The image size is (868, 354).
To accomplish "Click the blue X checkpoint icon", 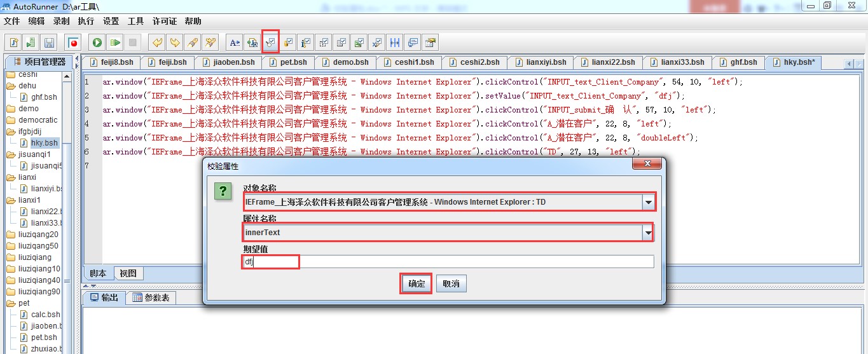I will (377, 43).
